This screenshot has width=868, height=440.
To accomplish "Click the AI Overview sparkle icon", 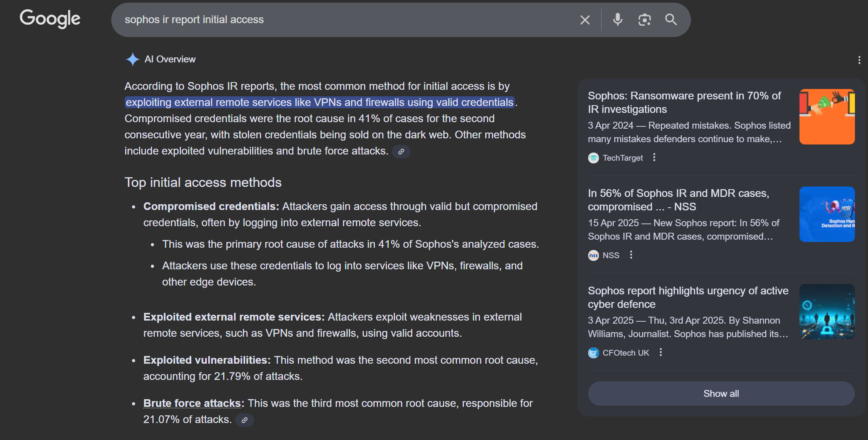I will click(x=132, y=59).
